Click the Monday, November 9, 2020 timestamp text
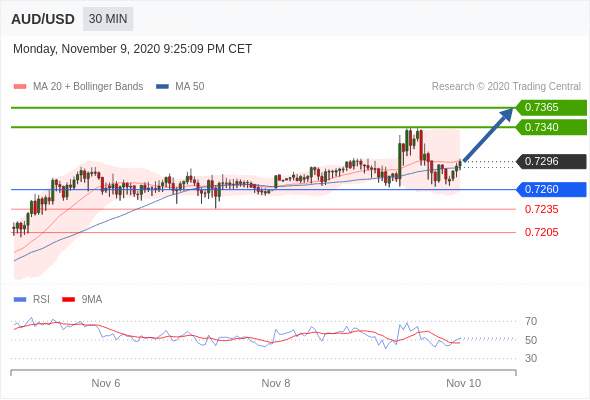 tap(132, 49)
